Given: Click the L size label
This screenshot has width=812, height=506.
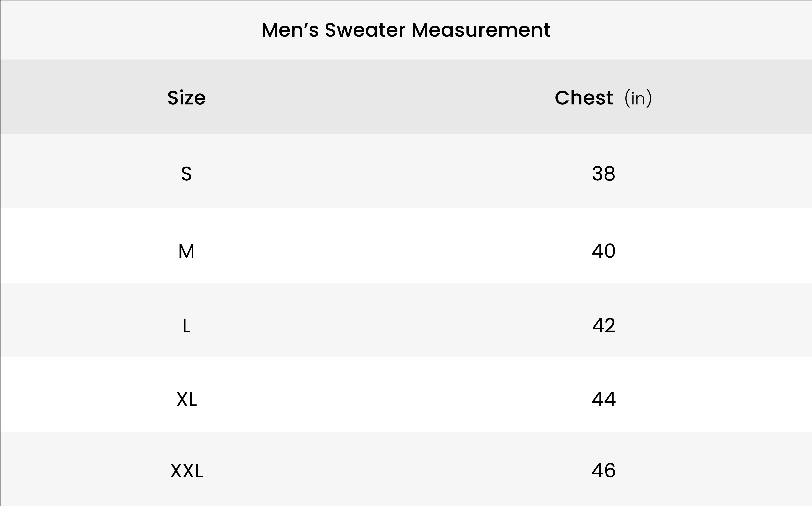Looking at the screenshot, I should point(186,326).
